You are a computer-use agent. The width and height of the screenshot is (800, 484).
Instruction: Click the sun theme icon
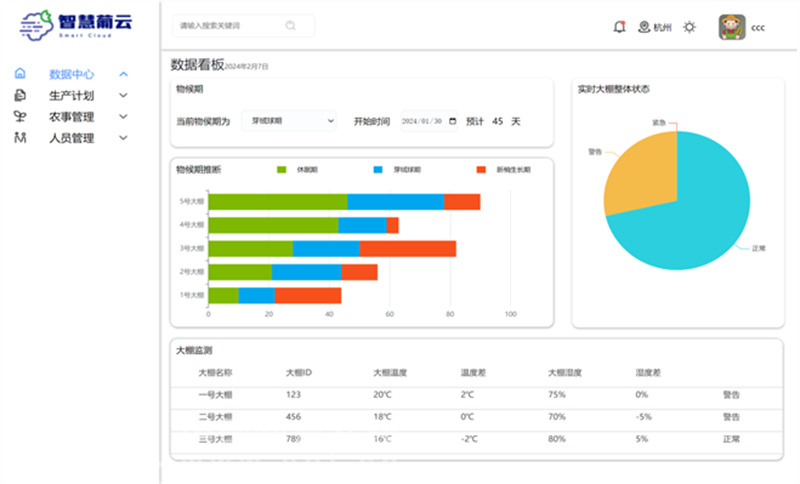(689, 27)
